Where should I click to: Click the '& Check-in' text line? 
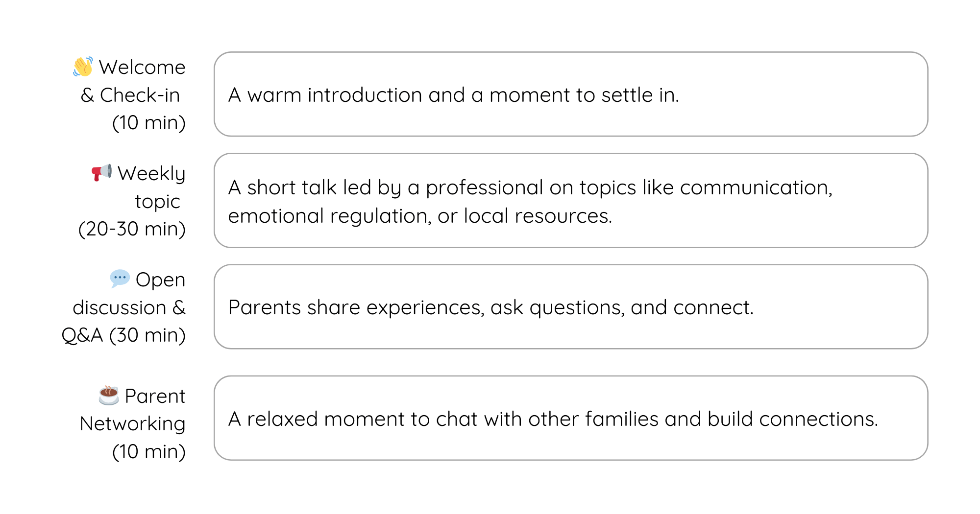pyautogui.click(x=130, y=95)
